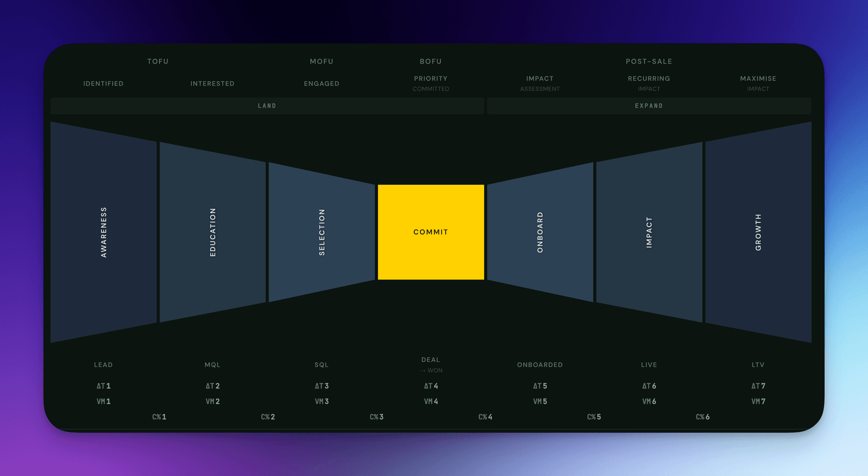Click the C%1 conversion label

click(159, 417)
